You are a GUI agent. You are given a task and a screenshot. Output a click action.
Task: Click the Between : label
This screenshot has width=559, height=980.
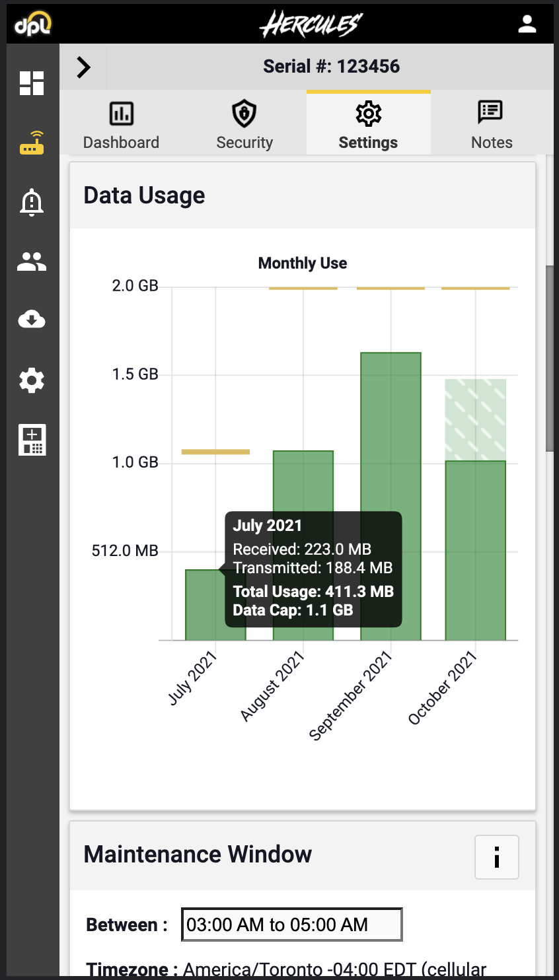coord(127,925)
